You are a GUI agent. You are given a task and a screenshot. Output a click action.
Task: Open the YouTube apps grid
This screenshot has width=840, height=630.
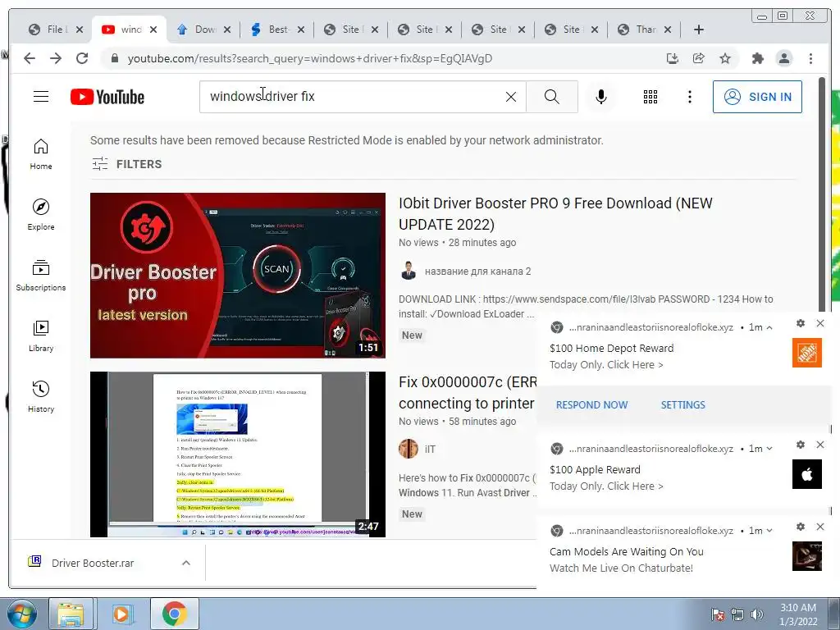(651, 97)
